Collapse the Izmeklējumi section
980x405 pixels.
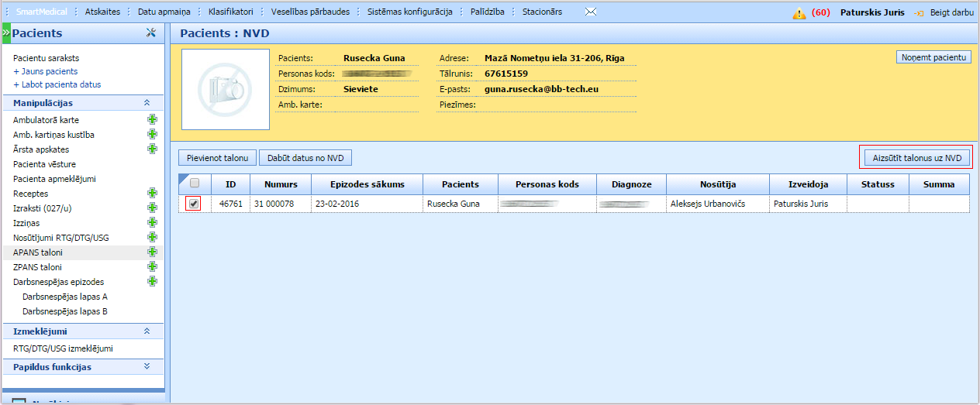[x=147, y=331]
